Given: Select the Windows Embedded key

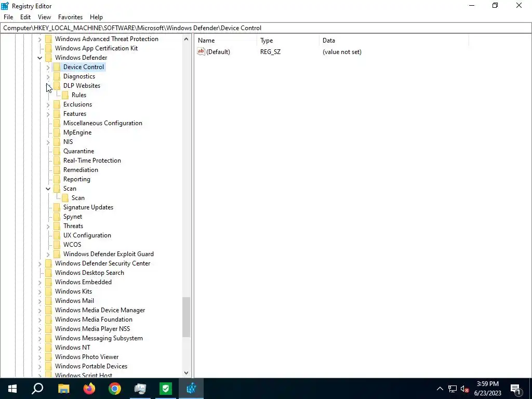Looking at the screenshot, I should (83, 282).
